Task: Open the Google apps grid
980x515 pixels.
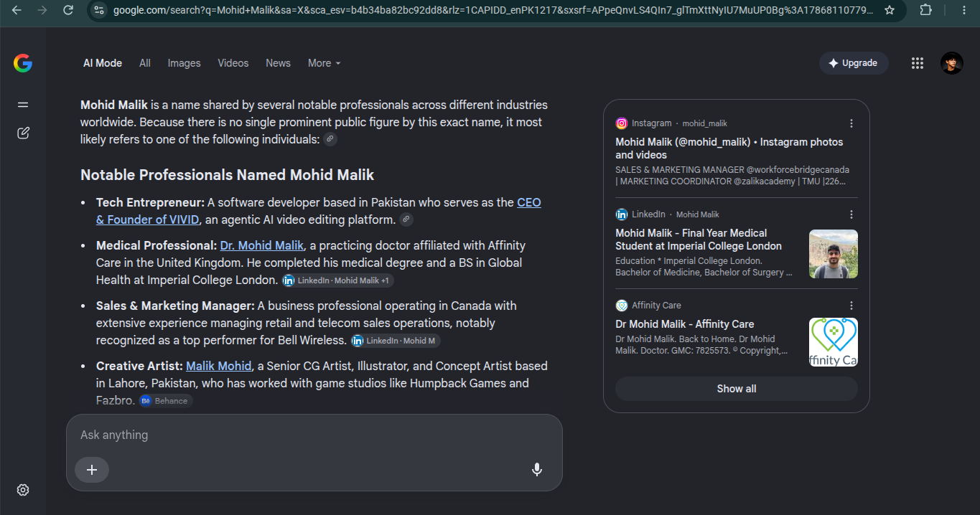Action: [x=918, y=63]
